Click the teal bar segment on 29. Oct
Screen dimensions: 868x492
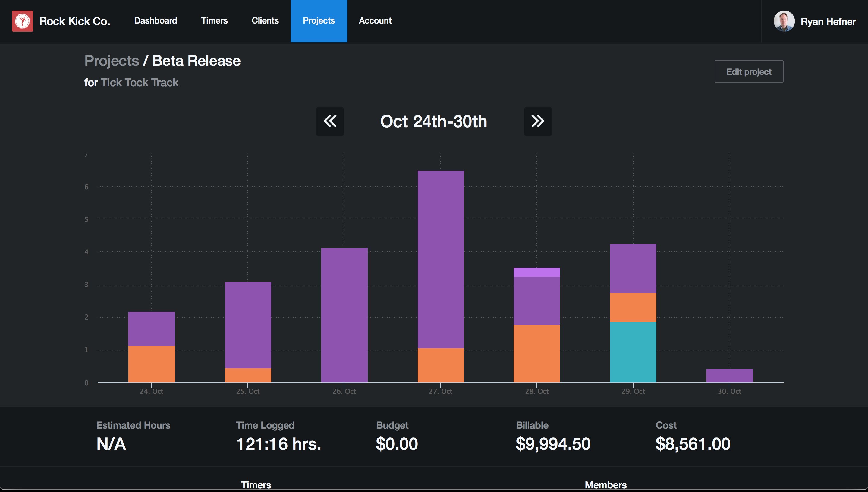(x=633, y=352)
